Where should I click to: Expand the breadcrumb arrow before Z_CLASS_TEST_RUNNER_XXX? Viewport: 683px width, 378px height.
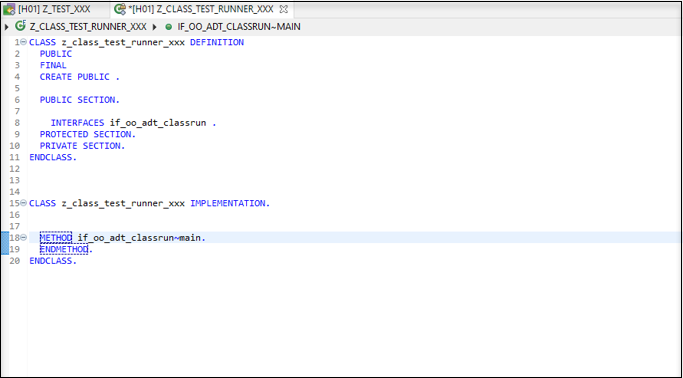[x=7, y=27]
